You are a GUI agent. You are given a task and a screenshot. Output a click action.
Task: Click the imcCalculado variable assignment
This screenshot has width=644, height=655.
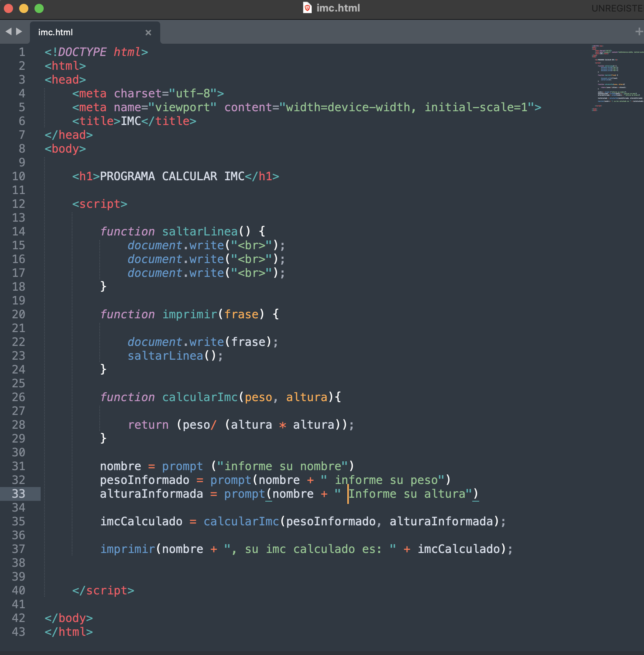click(303, 522)
